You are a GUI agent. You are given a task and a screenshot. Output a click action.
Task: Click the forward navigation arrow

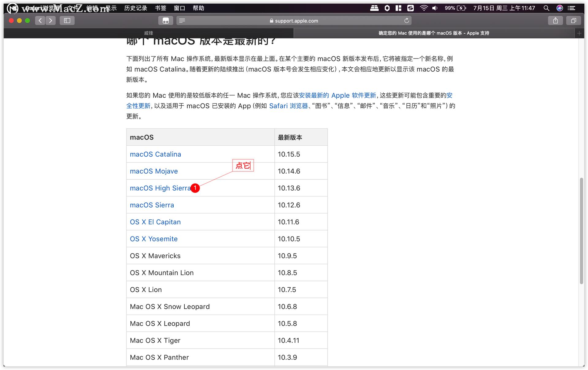[51, 21]
